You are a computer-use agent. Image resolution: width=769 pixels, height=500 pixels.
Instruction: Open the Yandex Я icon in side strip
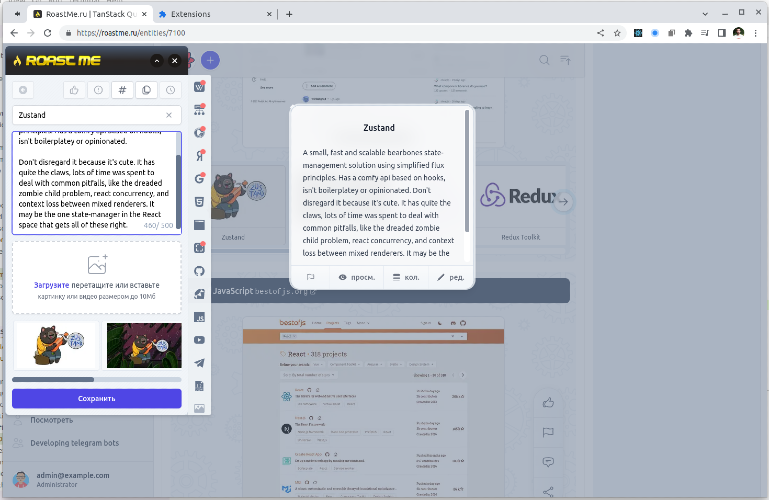coord(199,156)
